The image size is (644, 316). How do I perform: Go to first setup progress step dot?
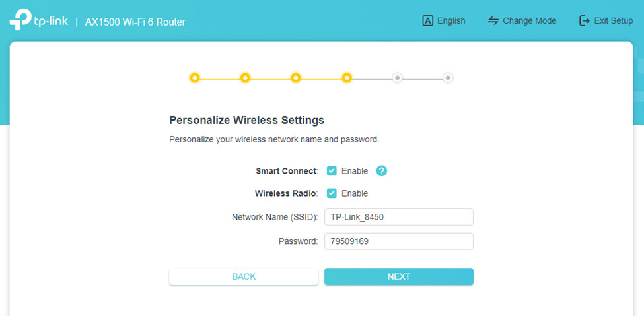[194, 78]
